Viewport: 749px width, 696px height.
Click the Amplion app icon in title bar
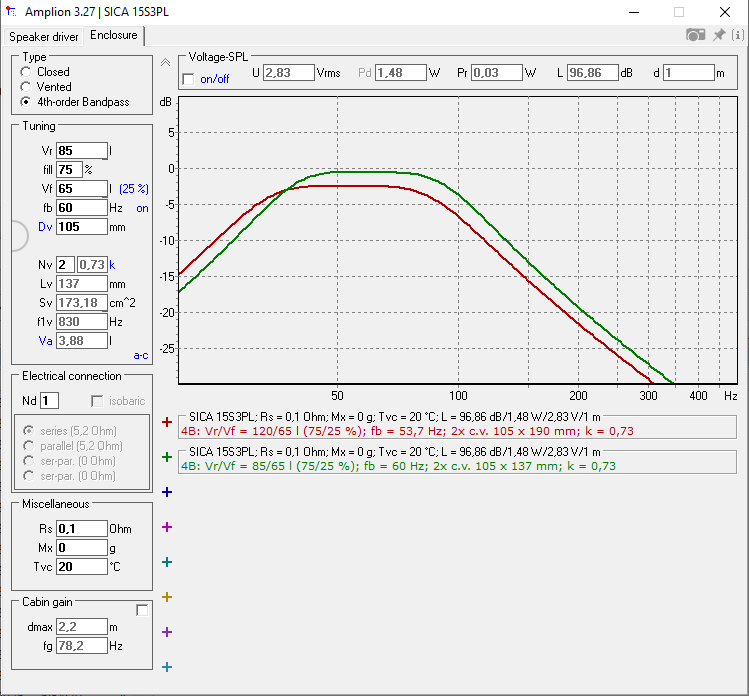[x=11, y=11]
